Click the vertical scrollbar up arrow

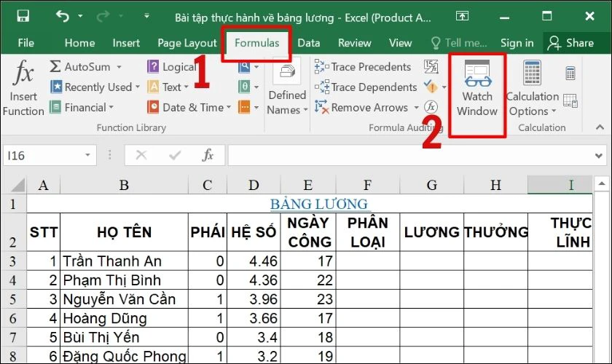(601, 183)
